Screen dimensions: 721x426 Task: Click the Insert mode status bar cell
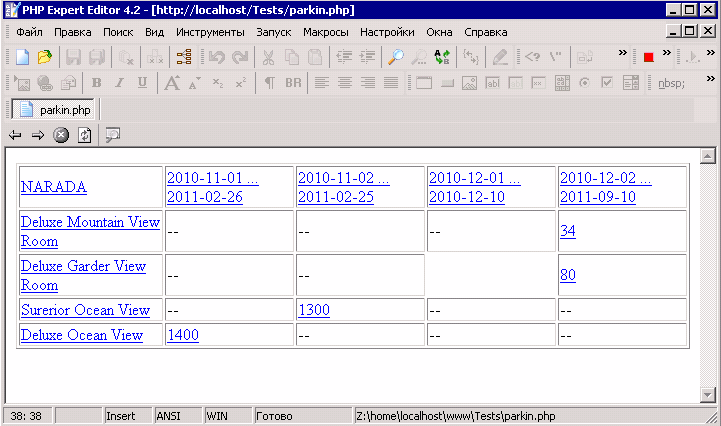[x=128, y=416]
